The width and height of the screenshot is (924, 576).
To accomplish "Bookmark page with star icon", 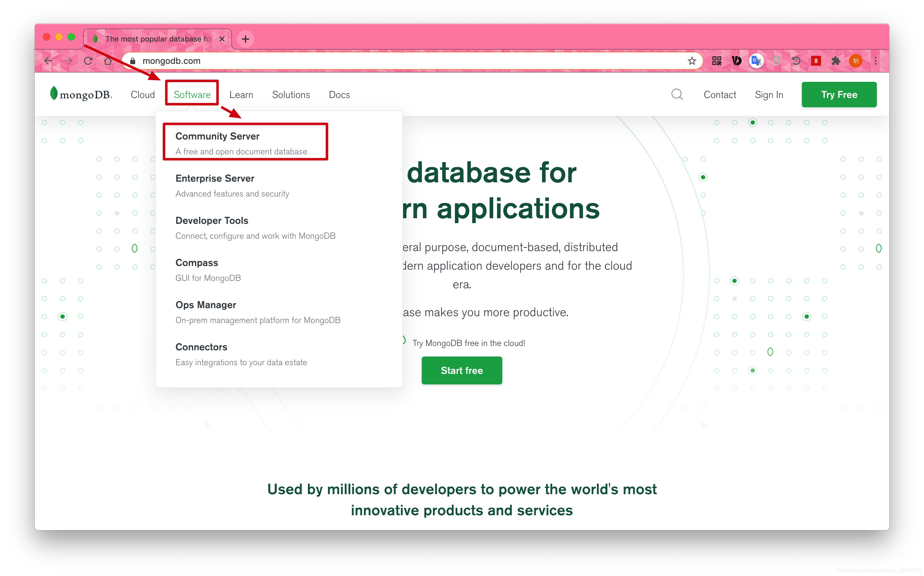I will [691, 61].
